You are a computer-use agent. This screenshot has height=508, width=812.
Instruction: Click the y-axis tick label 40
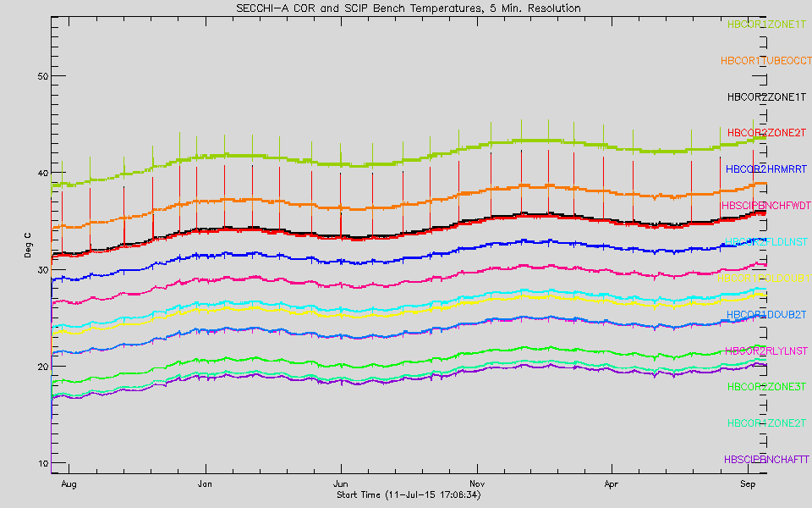pos(43,173)
